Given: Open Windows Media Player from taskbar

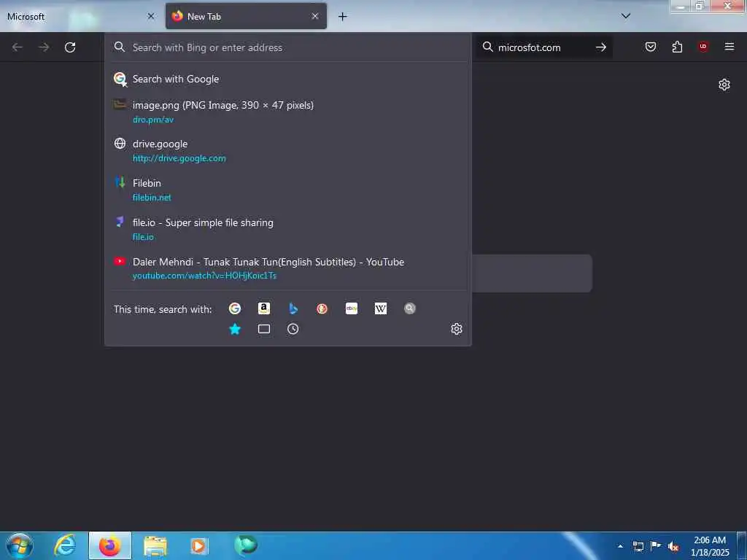Looking at the screenshot, I should (x=198, y=545).
